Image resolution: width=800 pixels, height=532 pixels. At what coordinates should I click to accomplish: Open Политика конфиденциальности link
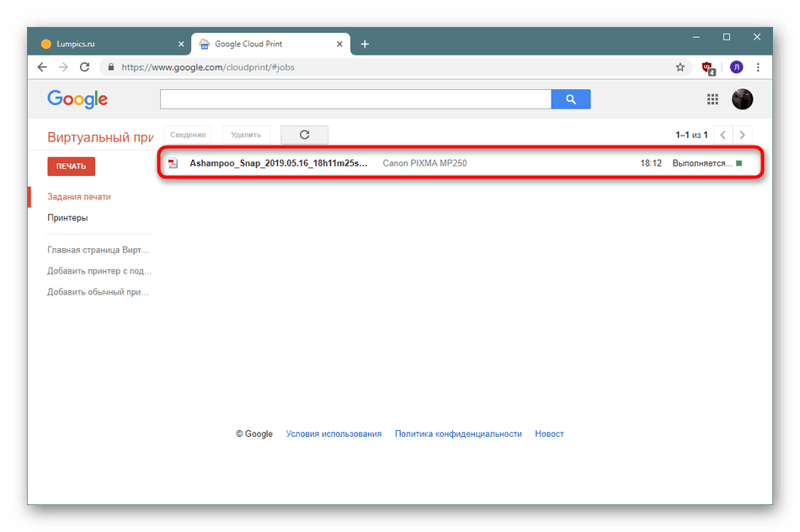click(x=458, y=434)
